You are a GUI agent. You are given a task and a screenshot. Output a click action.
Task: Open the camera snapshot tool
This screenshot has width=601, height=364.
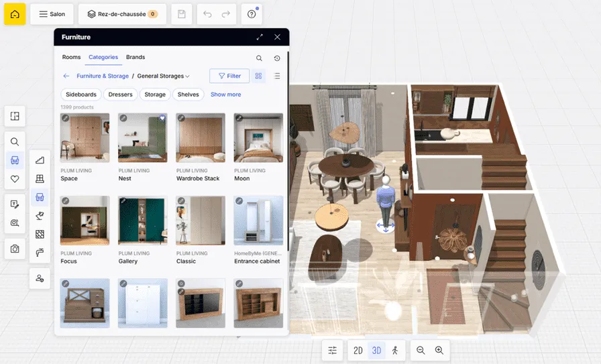15,249
